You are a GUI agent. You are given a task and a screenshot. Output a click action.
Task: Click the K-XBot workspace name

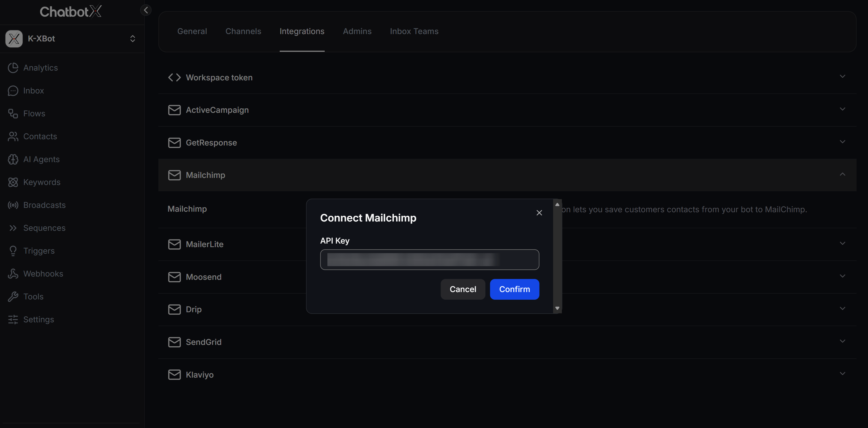(41, 39)
